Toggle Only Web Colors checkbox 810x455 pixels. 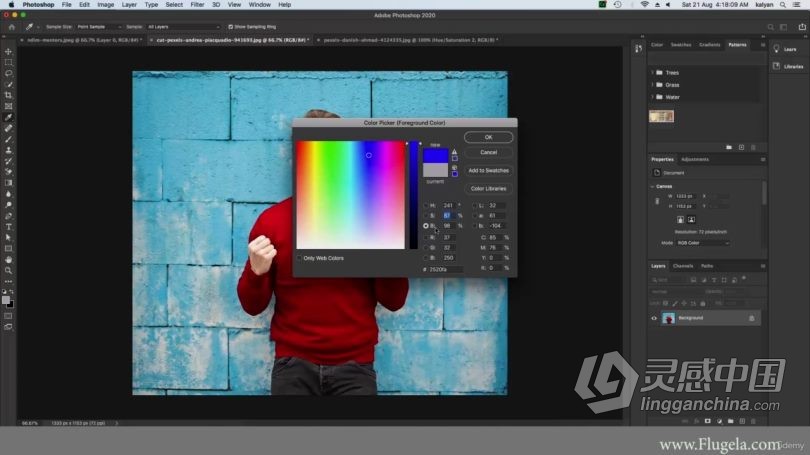299,258
